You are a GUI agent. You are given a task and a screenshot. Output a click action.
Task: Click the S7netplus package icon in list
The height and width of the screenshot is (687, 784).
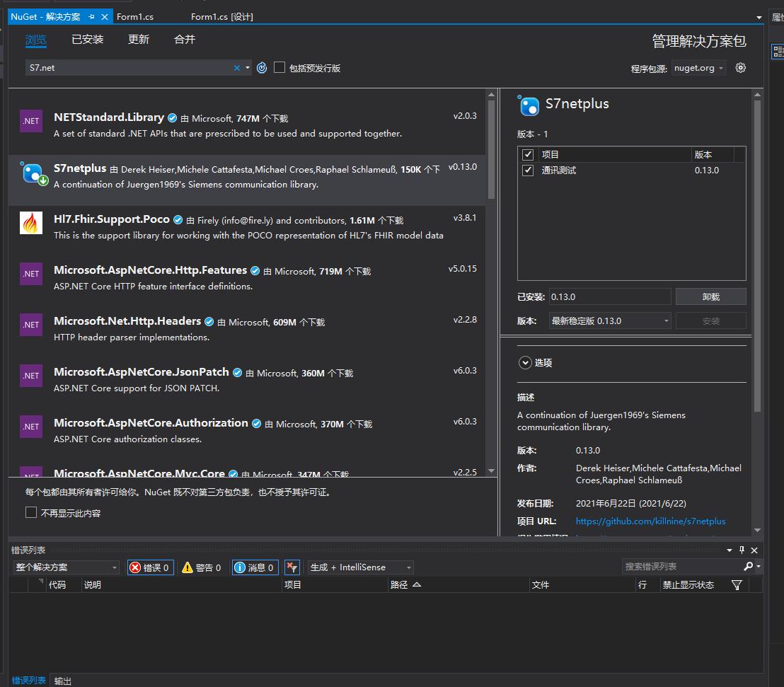[x=33, y=173]
